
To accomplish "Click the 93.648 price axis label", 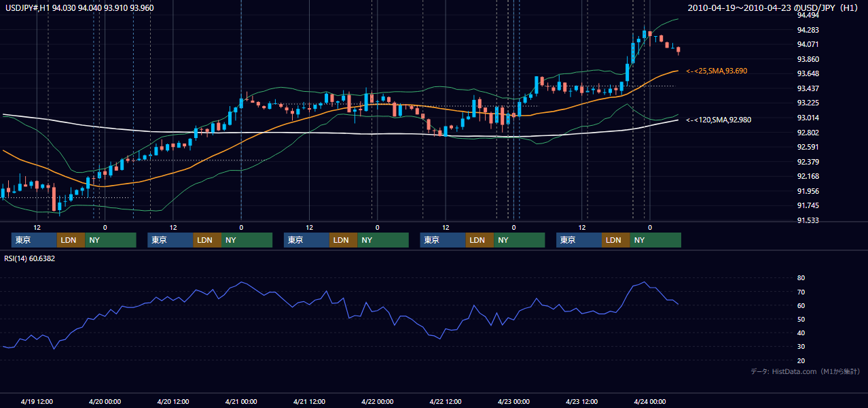I will [x=808, y=74].
